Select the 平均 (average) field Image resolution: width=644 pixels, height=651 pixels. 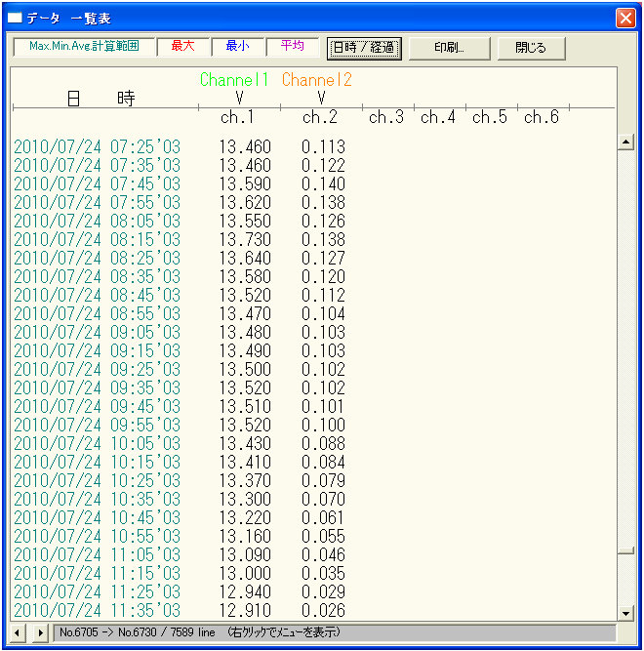point(293,47)
